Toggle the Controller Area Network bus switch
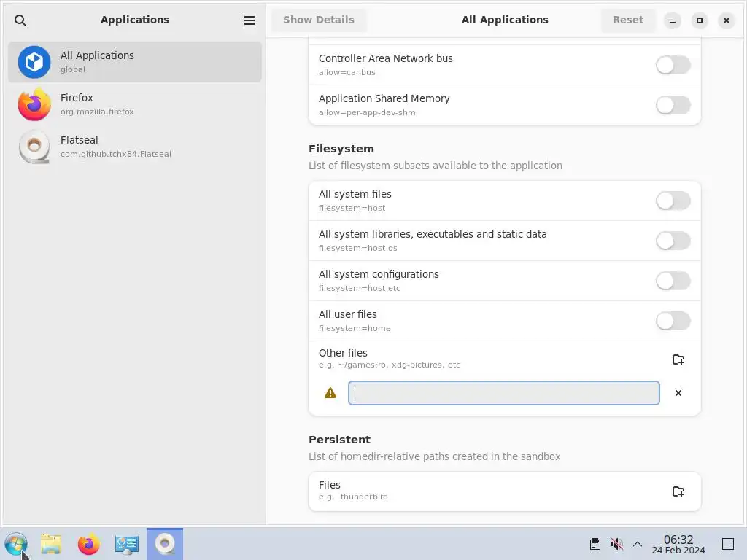This screenshot has height=560, width=747. pyautogui.click(x=673, y=65)
